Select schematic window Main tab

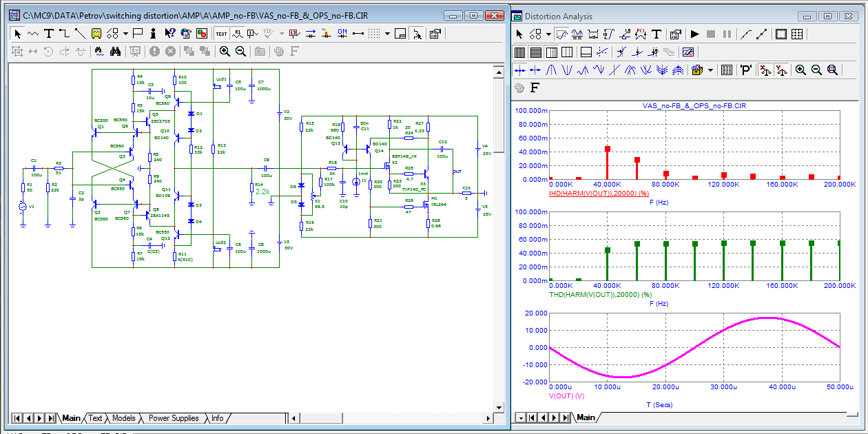coord(71,418)
